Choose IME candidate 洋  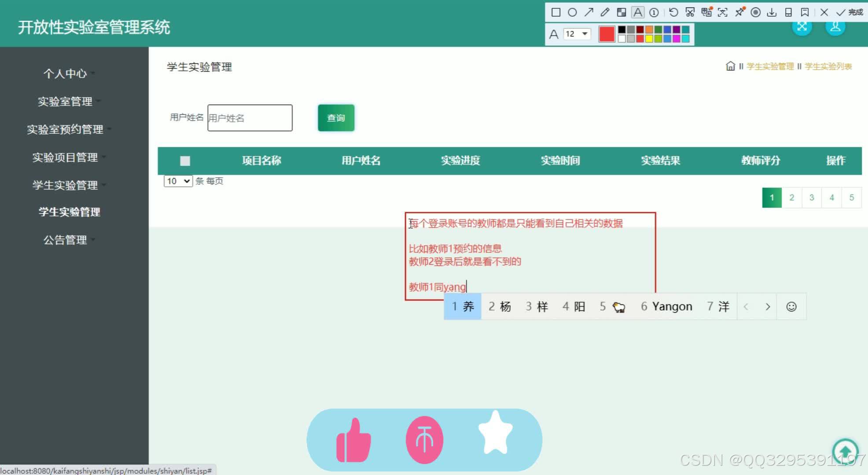pyautogui.click(x=718, y=307)
